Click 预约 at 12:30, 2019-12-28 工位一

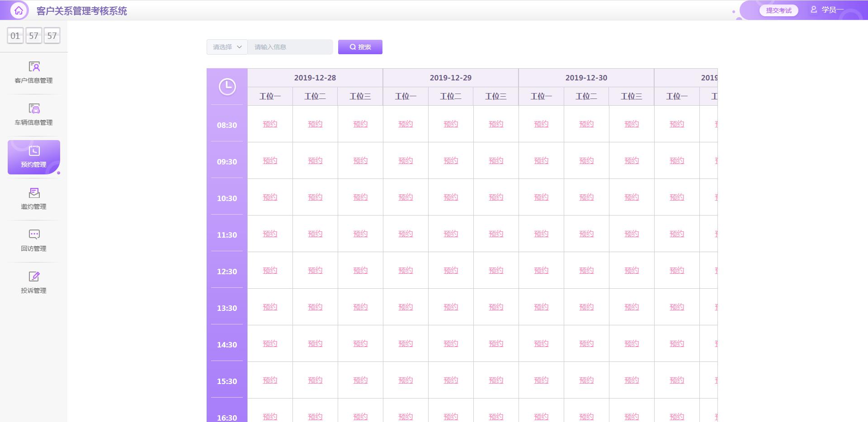point(270,270)
